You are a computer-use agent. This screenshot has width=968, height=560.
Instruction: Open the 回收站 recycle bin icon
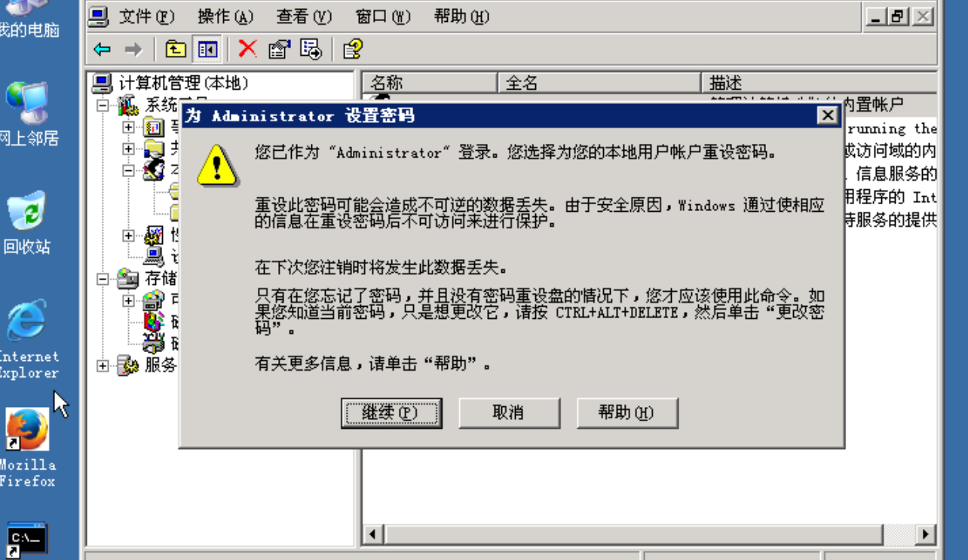point(27,222)
